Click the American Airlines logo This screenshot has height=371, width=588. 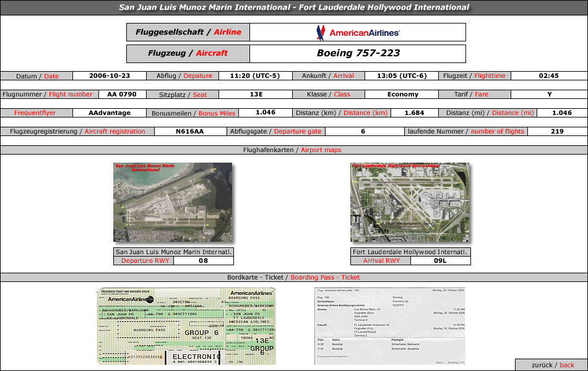click(x=358, y=32)
